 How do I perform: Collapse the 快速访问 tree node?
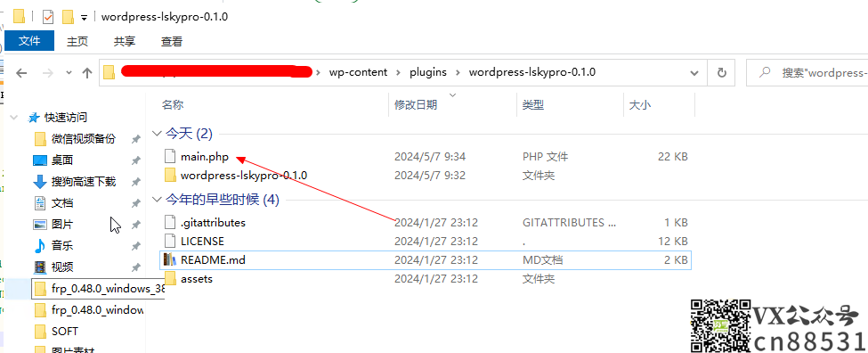[13, 118]
